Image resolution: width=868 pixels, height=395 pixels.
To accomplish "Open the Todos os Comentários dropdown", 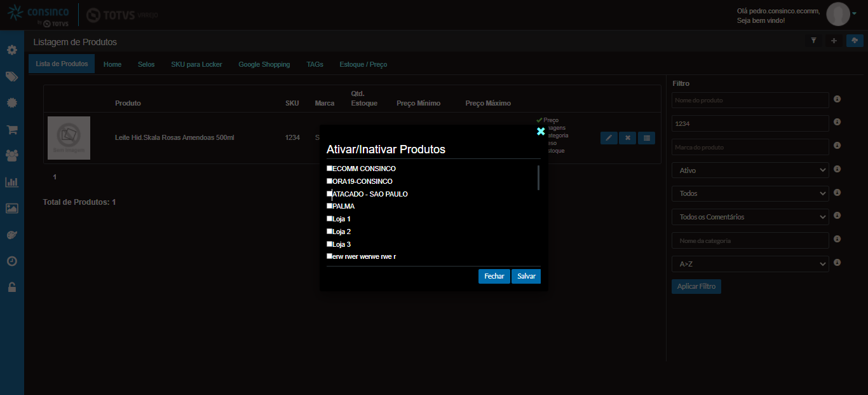I will [750, 217].
